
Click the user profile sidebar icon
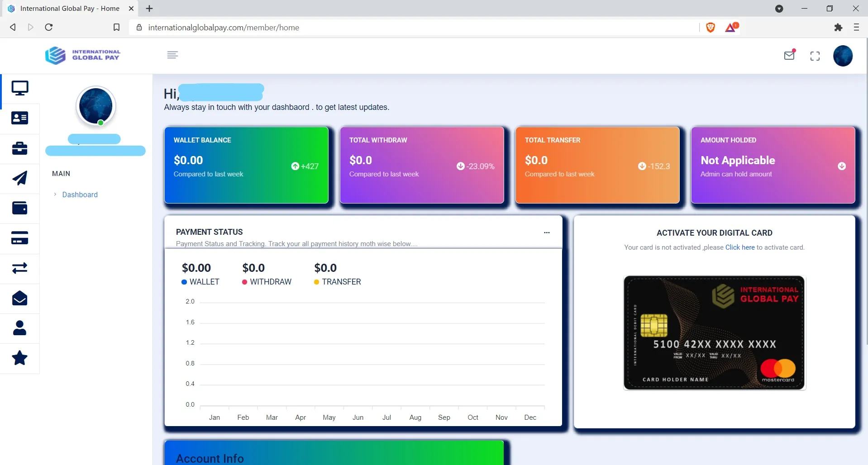pyautogui.click(x=20, y=328)
